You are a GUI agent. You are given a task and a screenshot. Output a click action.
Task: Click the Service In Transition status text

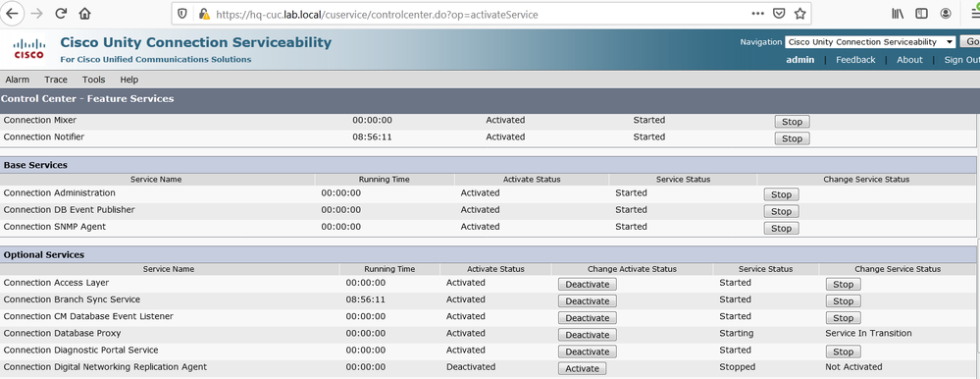coord(868,334)
